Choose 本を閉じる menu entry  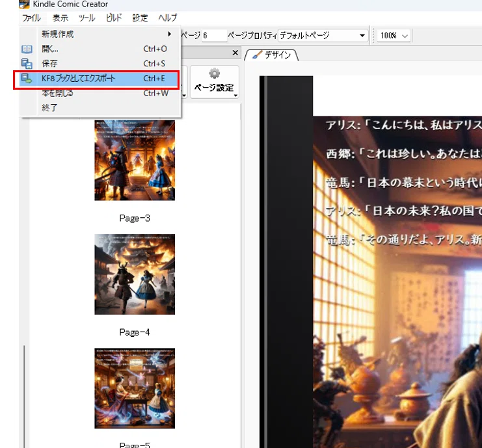click(x=100, y=93)
